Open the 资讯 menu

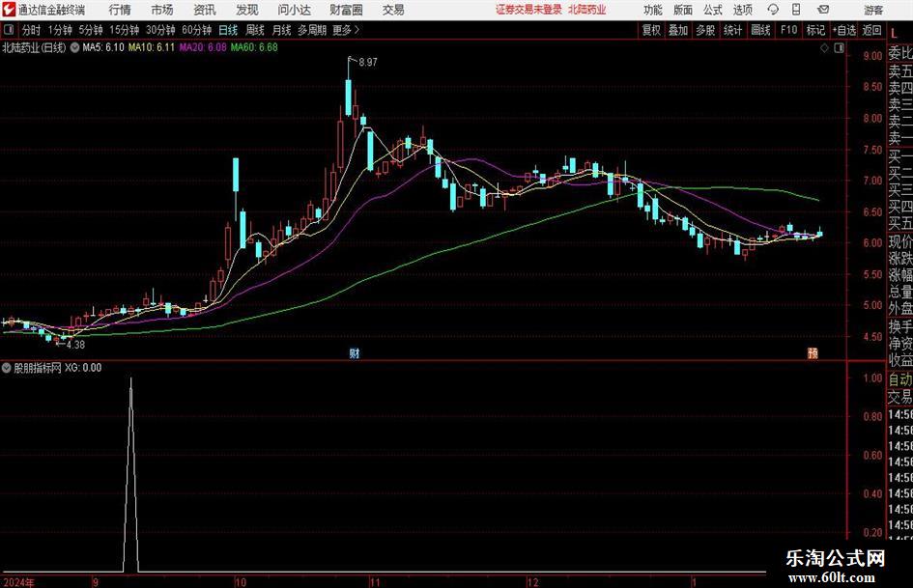click(205, 10)
